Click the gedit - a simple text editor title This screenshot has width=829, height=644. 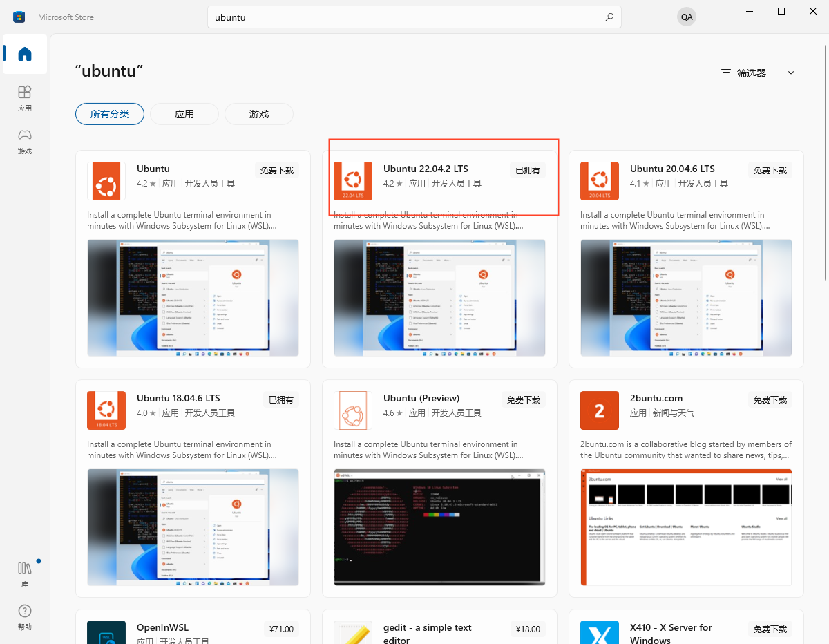[428, 634]
